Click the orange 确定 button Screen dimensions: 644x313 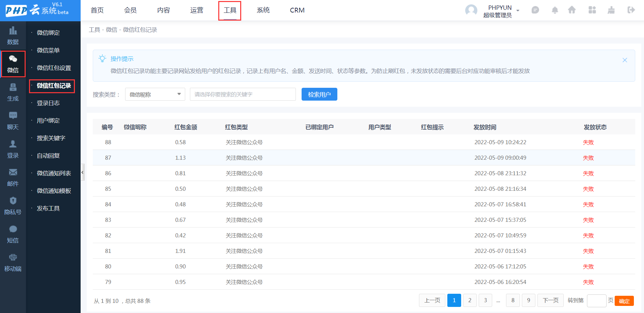(x=624, y=301)
